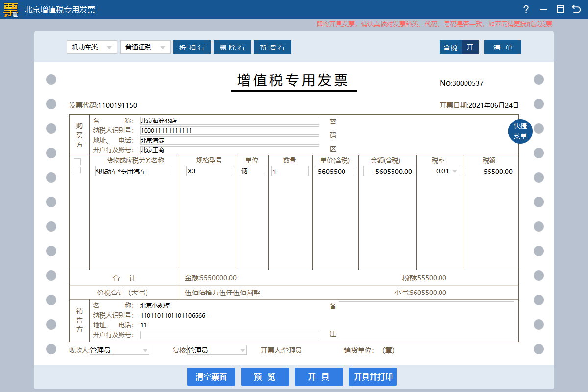Click the back arrow icon in title bar
This screenshot has height=392, width=588.
(x=576, y=9)
